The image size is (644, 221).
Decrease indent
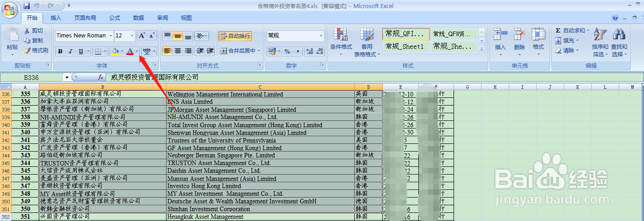pyautogui.click(x=200, y=51)
